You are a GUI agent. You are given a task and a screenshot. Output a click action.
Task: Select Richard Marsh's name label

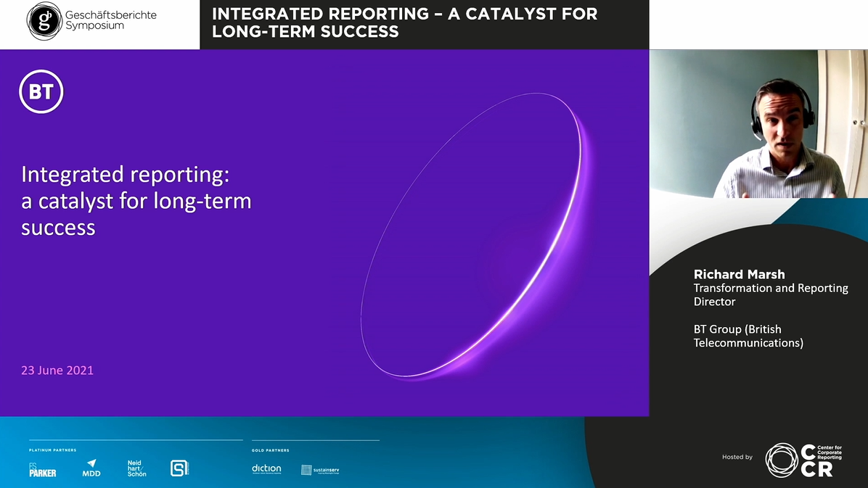(x=739, y=274)
